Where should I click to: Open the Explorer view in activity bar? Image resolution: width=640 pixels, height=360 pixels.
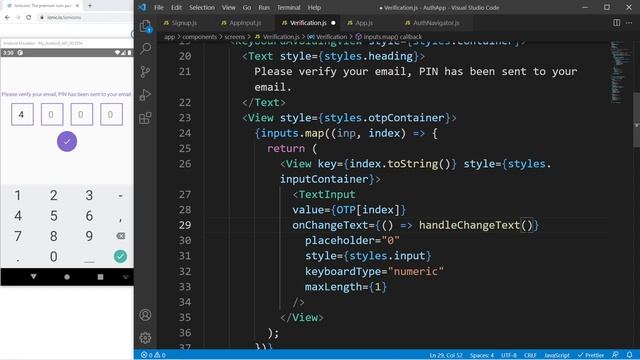(145, 26)
